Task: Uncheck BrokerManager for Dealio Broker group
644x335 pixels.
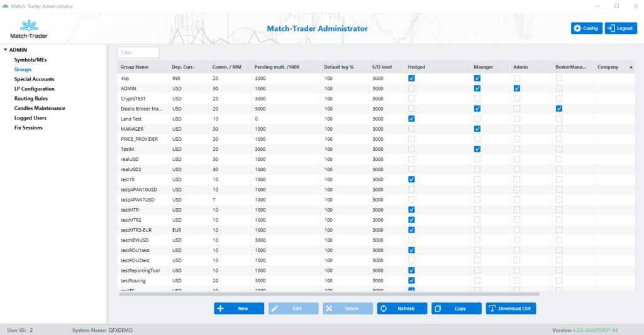Action: [559, 108]
